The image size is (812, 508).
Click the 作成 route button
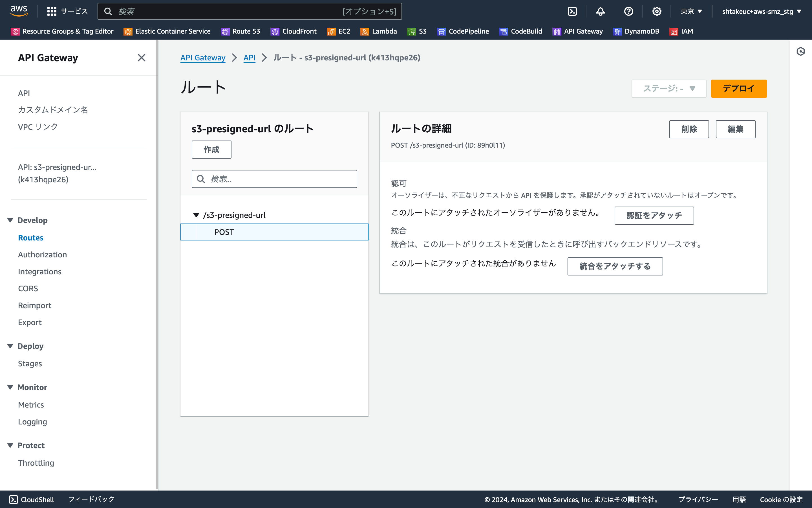[211, 149]
